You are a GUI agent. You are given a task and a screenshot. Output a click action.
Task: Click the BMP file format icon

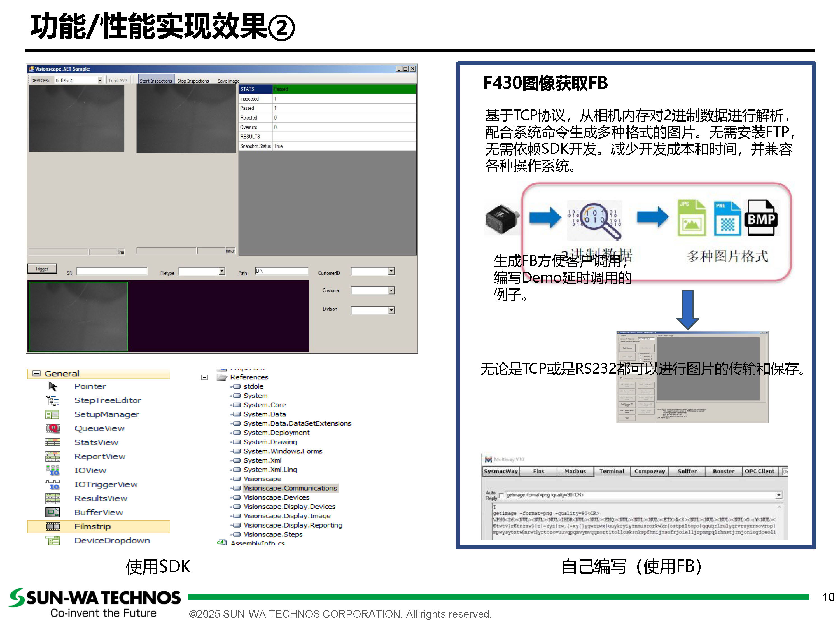tap(761, 218)
